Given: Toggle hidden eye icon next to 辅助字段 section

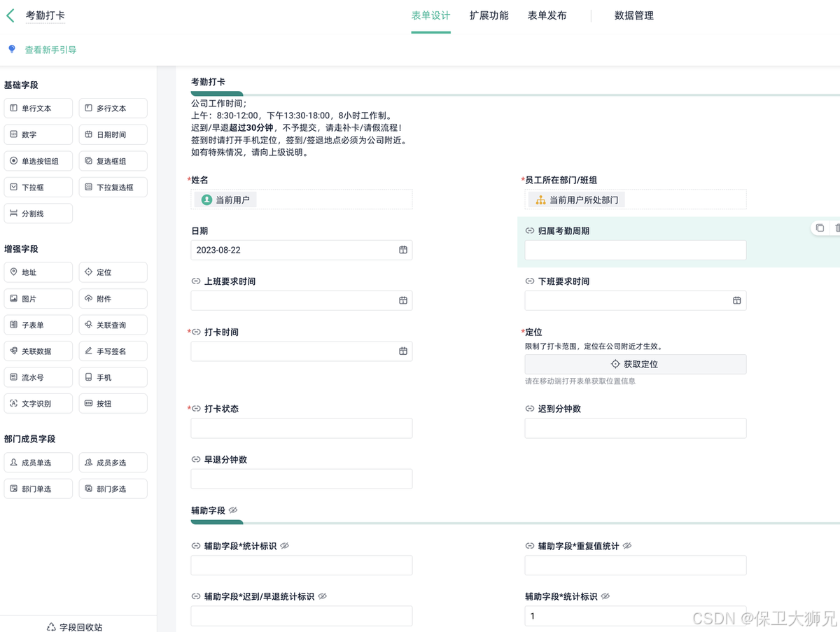Looking at the screenshot, I should click(233, 510).
